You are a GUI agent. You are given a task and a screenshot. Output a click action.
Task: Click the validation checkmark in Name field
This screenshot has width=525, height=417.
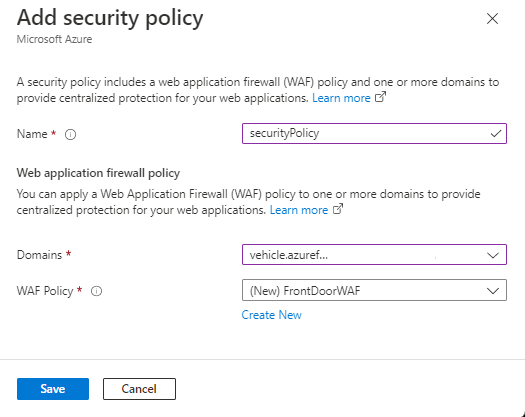[496, 134]
